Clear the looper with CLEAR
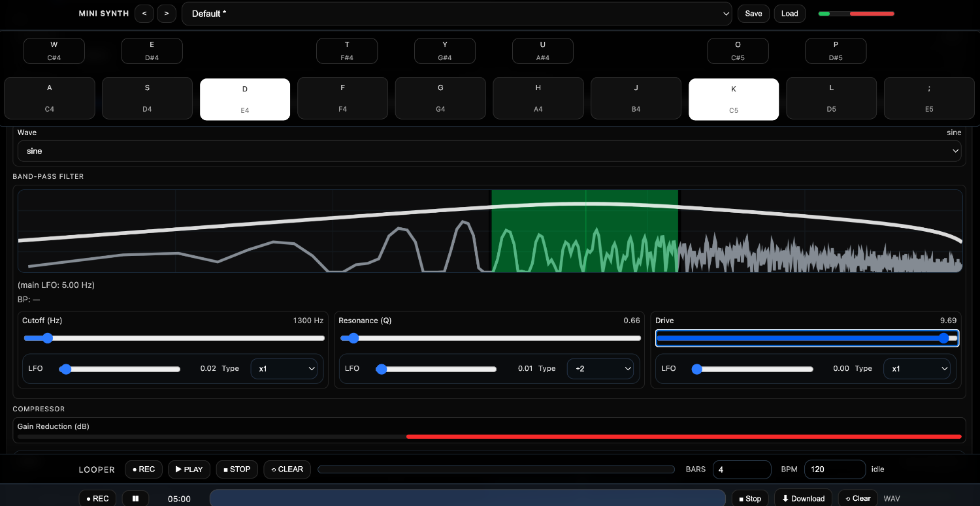The width and height of the screenshot is (980, 506). point(287,469)
